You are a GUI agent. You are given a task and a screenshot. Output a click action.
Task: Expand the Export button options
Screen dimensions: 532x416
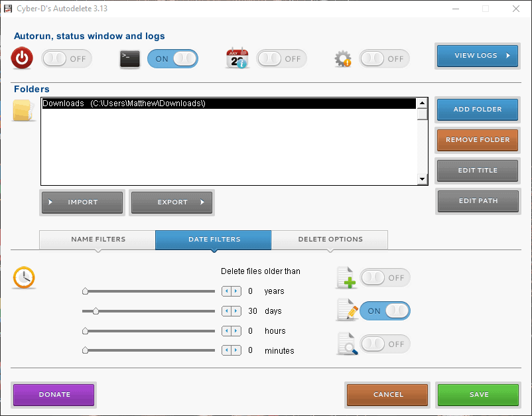(x=172, y=202)
